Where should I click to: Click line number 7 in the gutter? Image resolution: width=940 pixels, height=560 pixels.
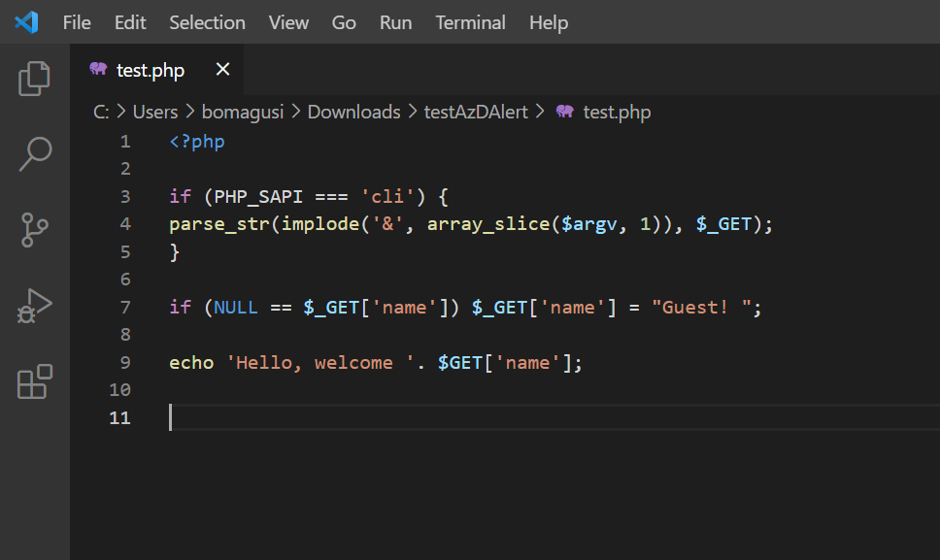pos(125,308)
